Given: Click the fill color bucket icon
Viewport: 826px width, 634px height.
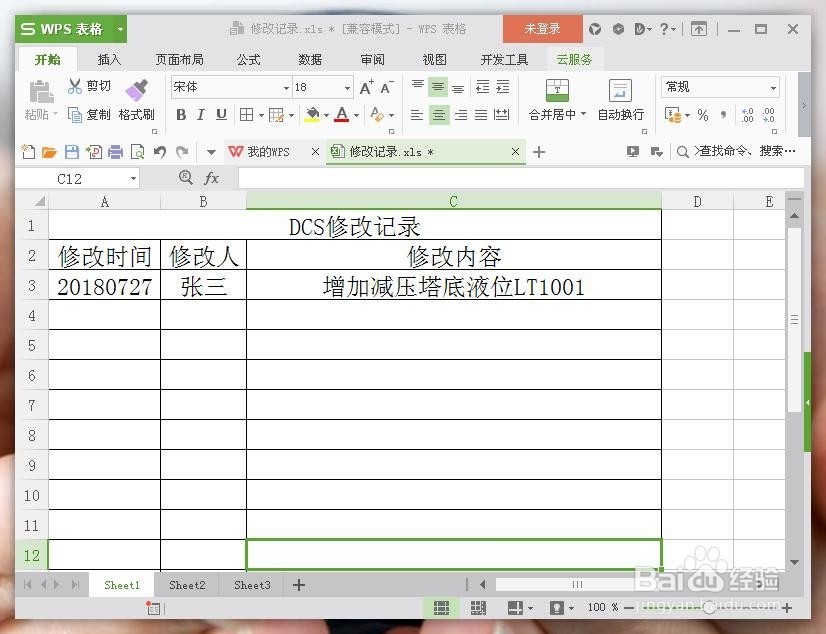Looking at the screenshot, I should pyautogui.click(x=313, y=114).
